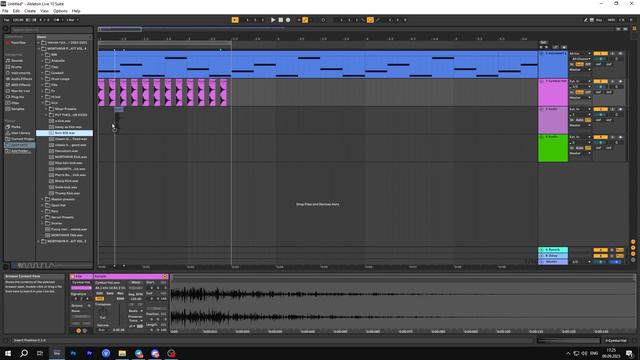
Task: Click the A Reverb return track
Action: (x=553, y=249)
